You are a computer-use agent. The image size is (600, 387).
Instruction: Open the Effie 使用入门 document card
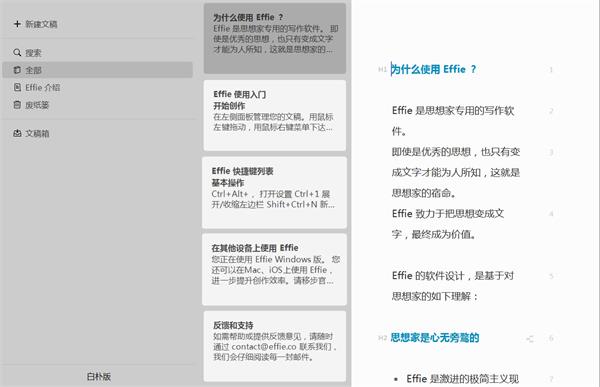click(x=275, y=115)
